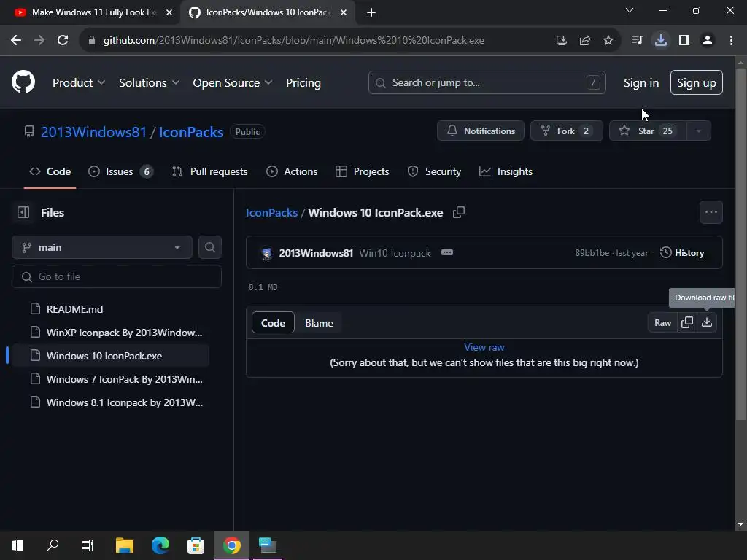Go back to previous page
The width and height of the screenshot is (747, 560).
pos(16,41)
